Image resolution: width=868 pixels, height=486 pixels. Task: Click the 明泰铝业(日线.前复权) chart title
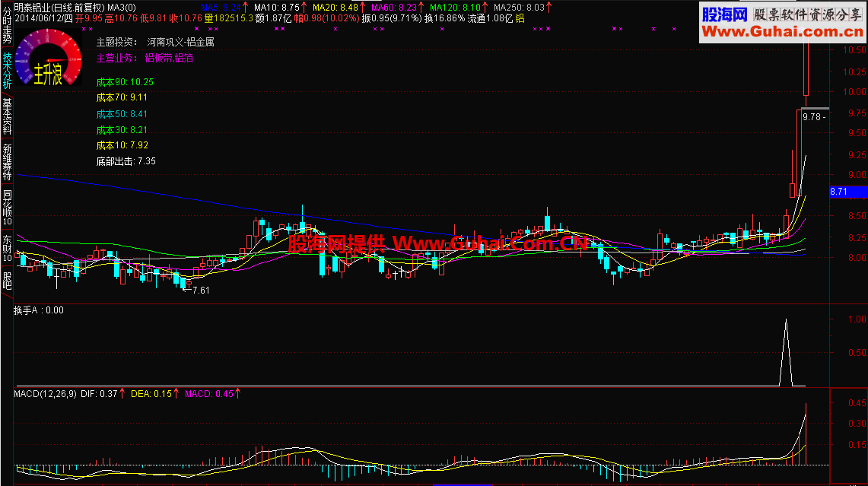coord(59,7)
